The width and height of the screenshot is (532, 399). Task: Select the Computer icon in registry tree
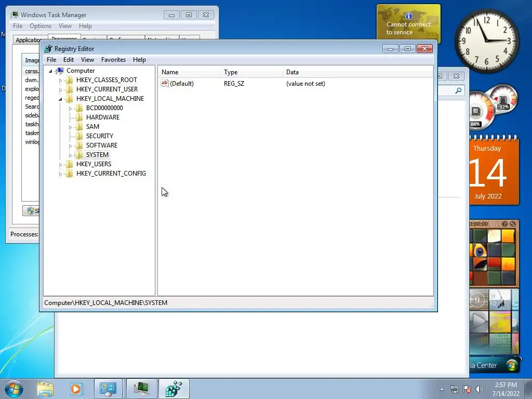click(60, 71)
